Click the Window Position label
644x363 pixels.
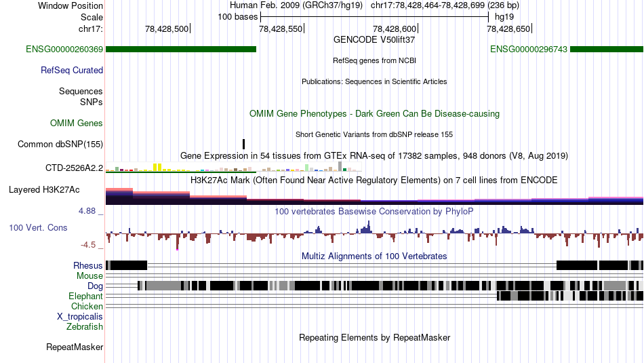[x=71, y=5]
